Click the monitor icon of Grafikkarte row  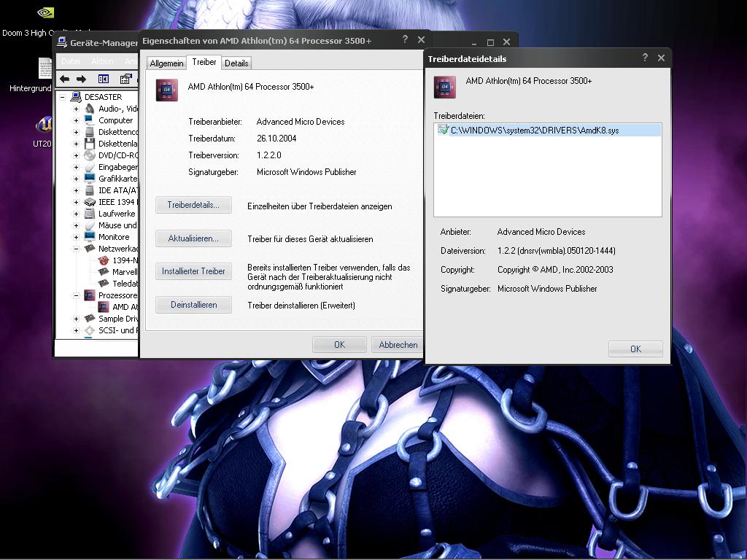tap(90, 179)
